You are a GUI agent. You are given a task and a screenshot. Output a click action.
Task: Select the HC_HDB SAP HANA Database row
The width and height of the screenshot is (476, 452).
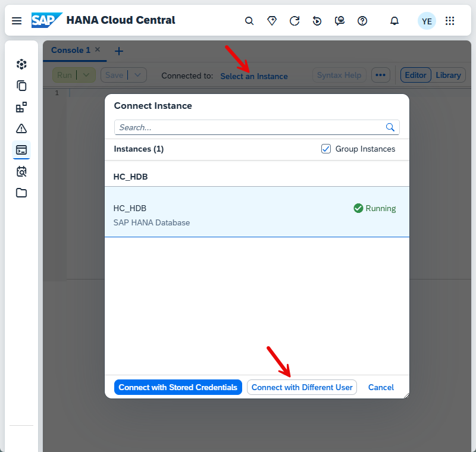257,212
